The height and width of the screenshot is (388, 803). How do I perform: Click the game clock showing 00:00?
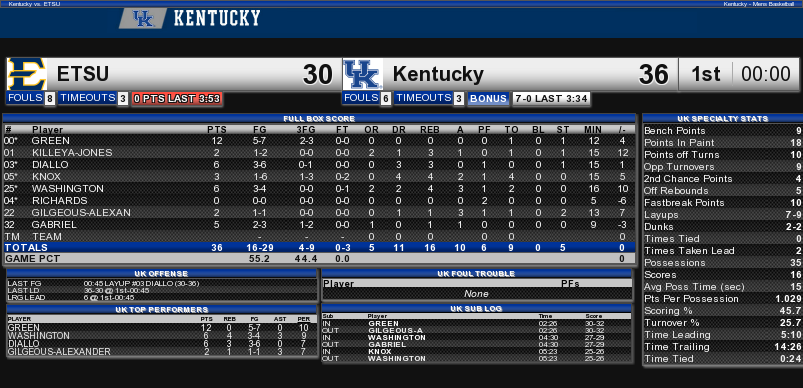pyautogui.click(x=766, y=74)
